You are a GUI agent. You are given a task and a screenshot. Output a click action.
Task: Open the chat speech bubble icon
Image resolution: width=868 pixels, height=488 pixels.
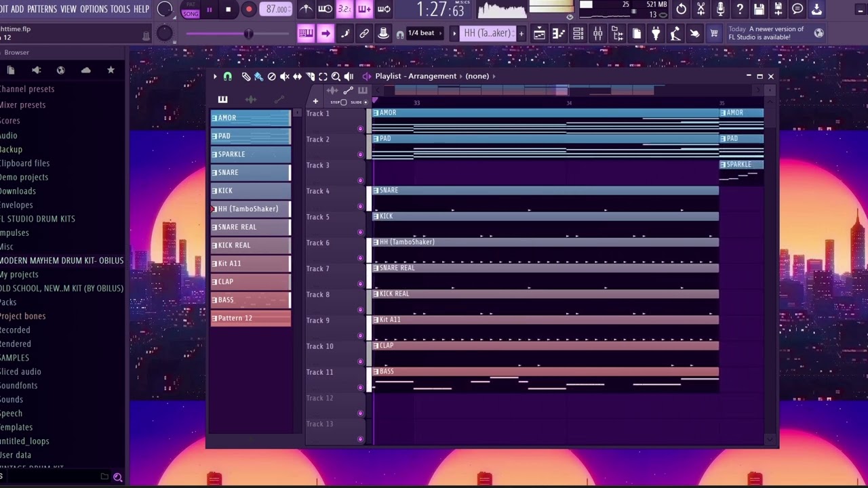click(797, 9)
